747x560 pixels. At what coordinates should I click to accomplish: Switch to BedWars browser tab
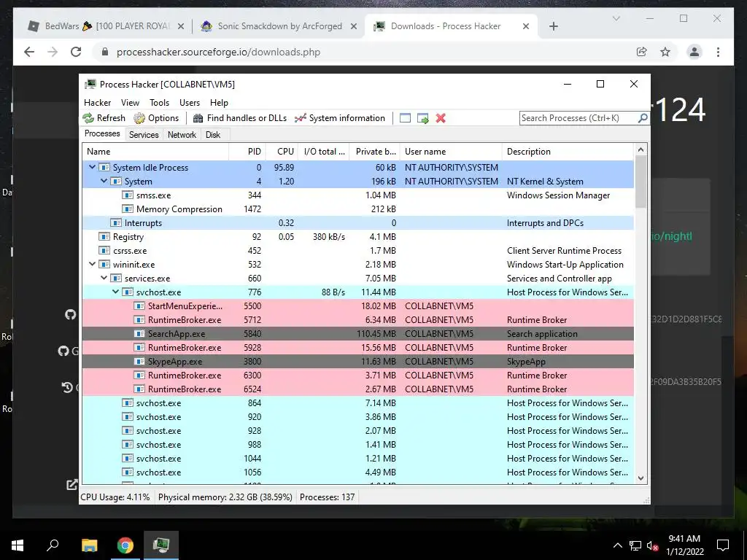click(x=107, y=26)
